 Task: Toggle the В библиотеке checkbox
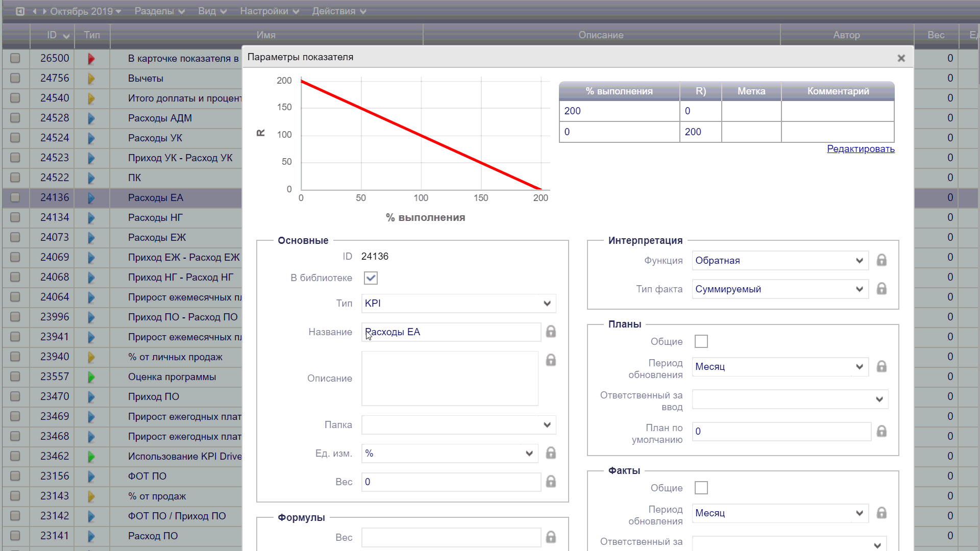tap(371, 278)
